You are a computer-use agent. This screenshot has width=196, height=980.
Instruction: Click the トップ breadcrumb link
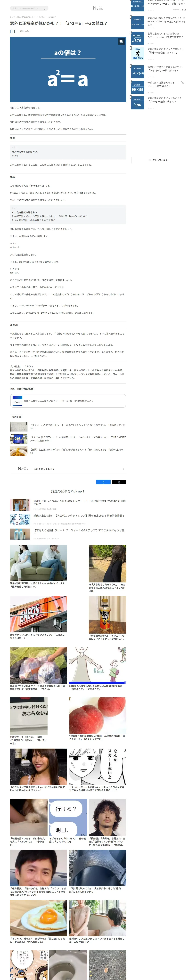pos(12,17)
